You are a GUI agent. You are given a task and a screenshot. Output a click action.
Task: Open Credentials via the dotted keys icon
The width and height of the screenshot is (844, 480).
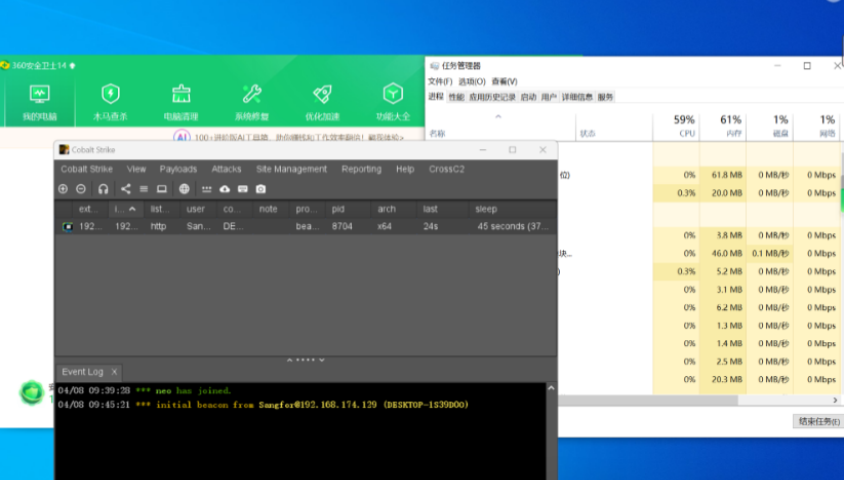click(207, 189)
